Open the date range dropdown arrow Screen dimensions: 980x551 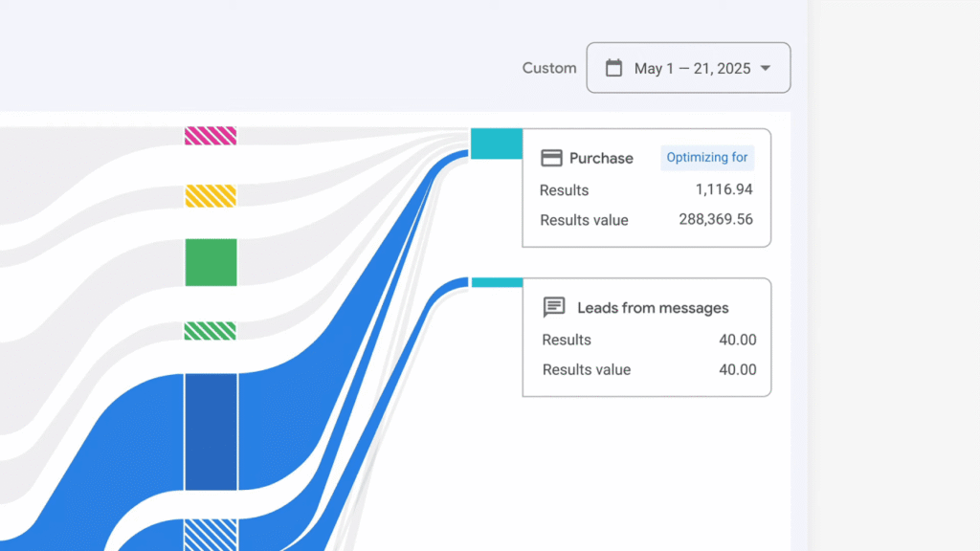click(x=765, y=68)
